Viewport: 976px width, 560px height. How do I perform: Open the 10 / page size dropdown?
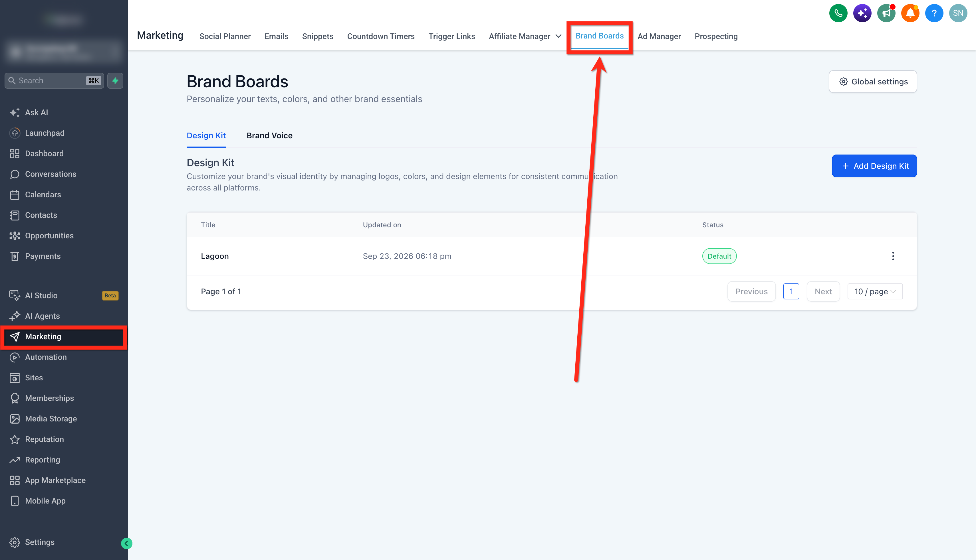coord(875,291)
